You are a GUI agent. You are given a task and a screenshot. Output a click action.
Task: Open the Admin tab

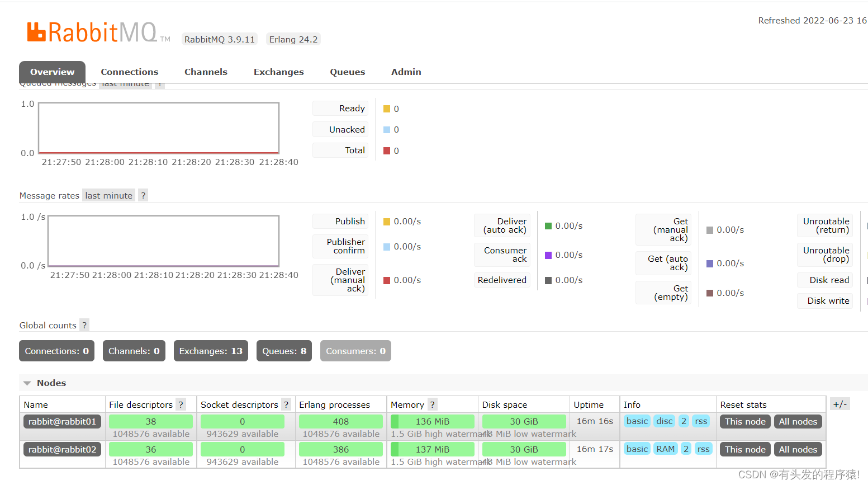click(x=406, y=72)
